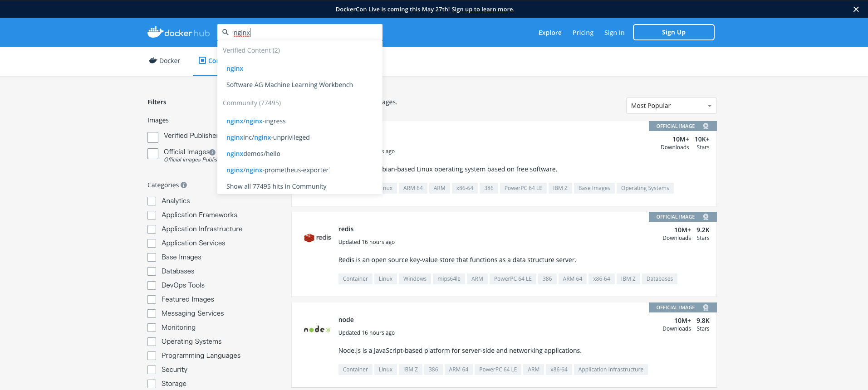Click the Databases tag on redis
The image size is (868, 390).
659,279
